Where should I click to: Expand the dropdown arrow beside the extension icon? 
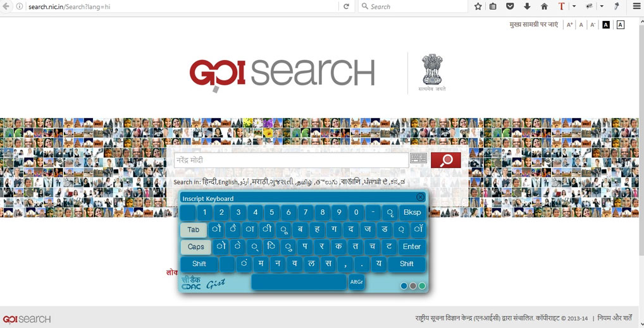coord(602,6)
